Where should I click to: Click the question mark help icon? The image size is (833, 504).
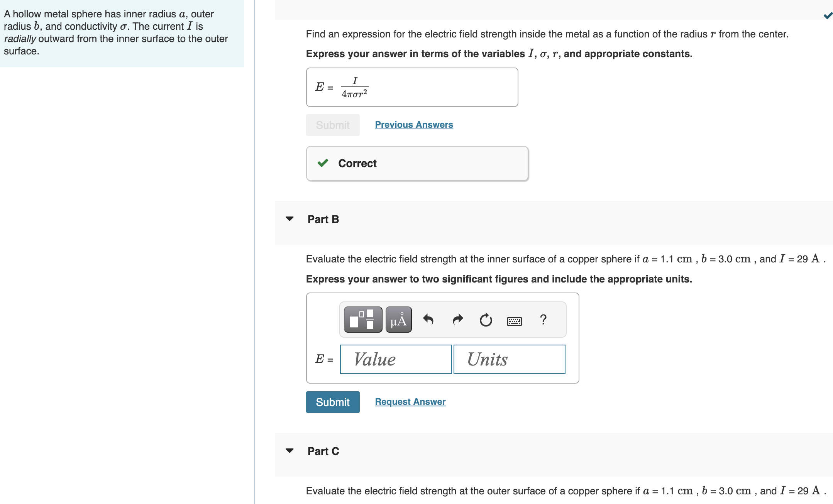pos(543,319)
